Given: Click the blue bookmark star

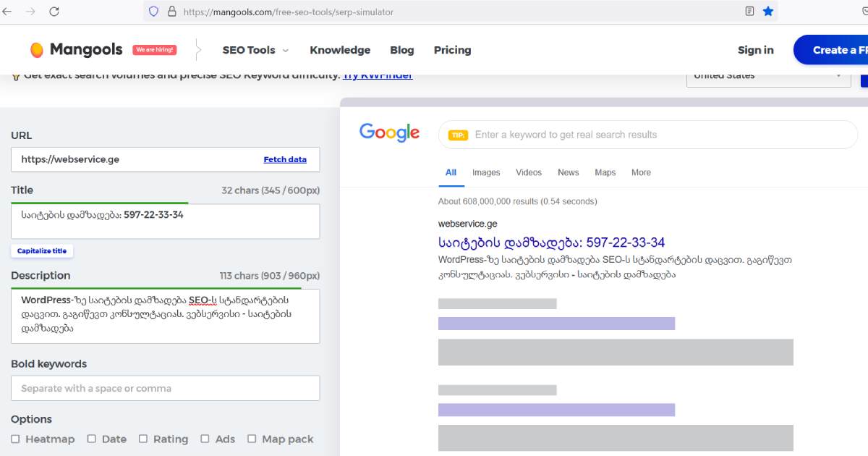Looking at the screenshot, I should 768,12.
